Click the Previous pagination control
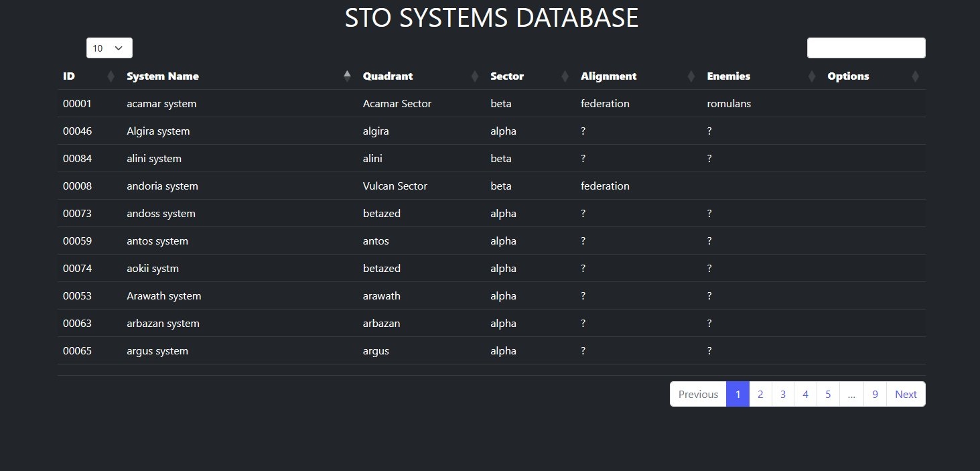 pos(697,394)
